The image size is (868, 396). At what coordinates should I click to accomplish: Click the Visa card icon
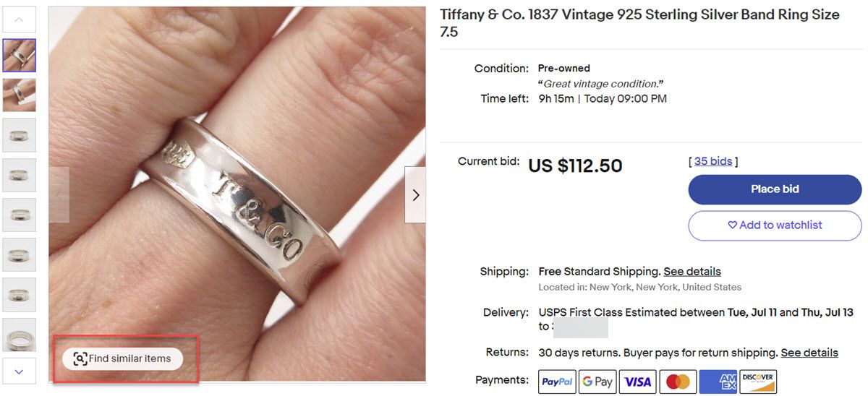pos(638,382)
